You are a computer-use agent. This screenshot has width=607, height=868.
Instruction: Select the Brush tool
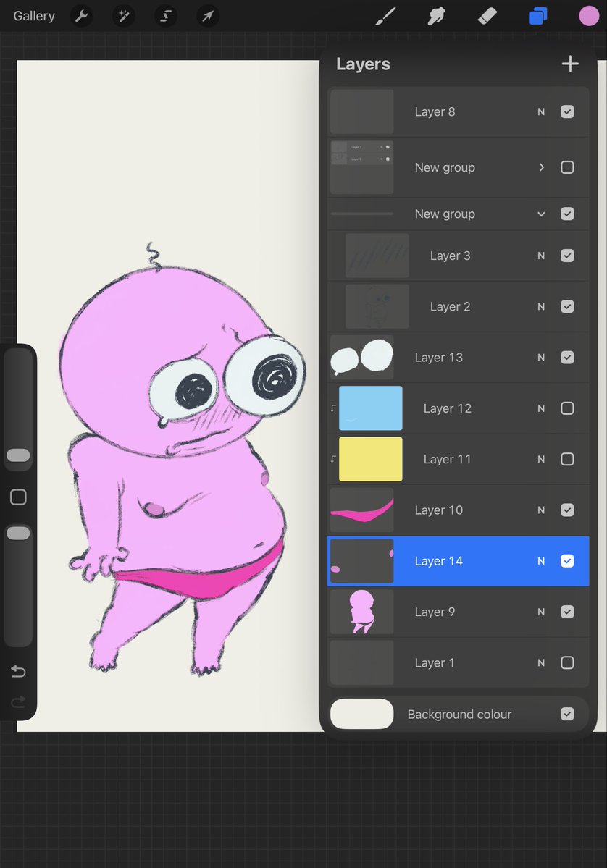(386, 16)
